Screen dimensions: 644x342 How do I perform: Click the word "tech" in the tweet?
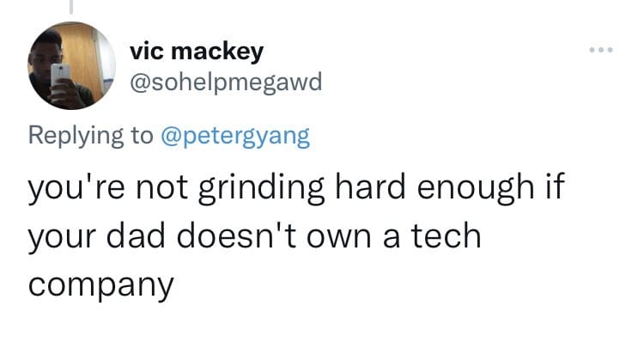click(446, 235)
